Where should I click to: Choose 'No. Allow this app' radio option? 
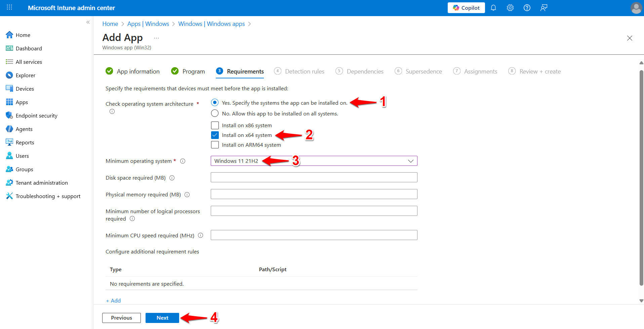pyautogui.click(x=215, y=113)
